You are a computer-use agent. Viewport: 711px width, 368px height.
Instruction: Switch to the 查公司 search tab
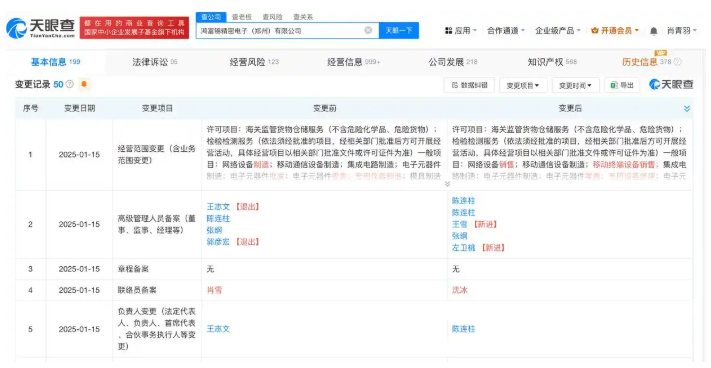click(211, 17)
